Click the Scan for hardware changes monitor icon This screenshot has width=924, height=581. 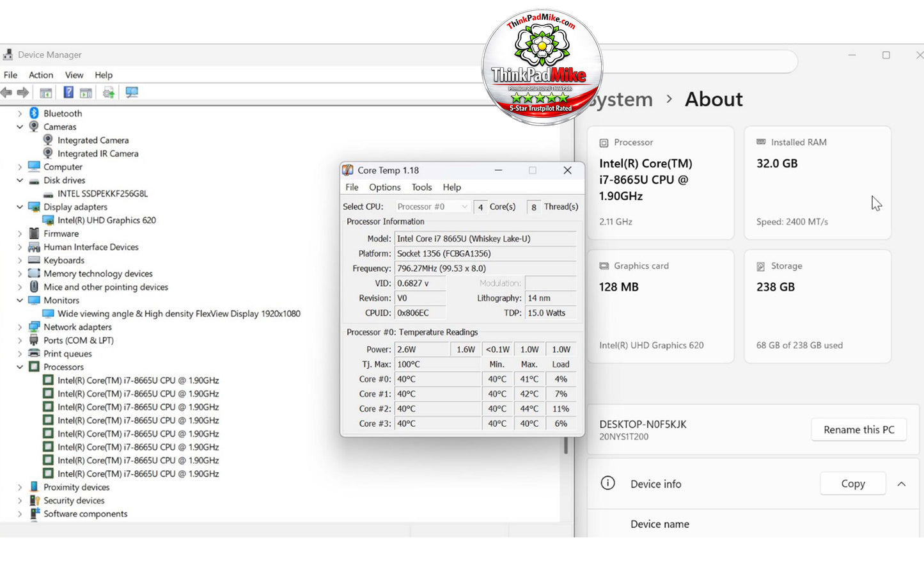pyautogui.click(x=132, y=93)
